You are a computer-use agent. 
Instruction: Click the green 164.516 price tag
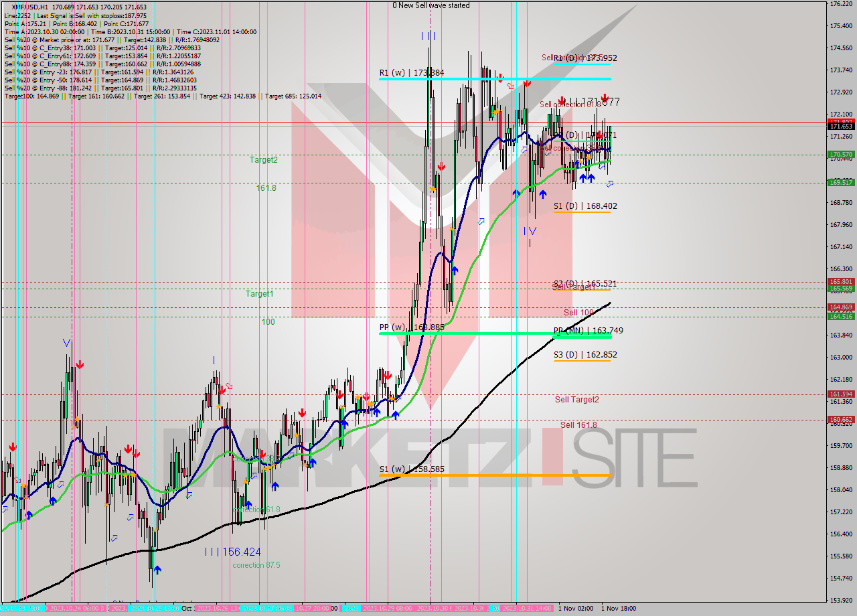[x=841, y=316]
